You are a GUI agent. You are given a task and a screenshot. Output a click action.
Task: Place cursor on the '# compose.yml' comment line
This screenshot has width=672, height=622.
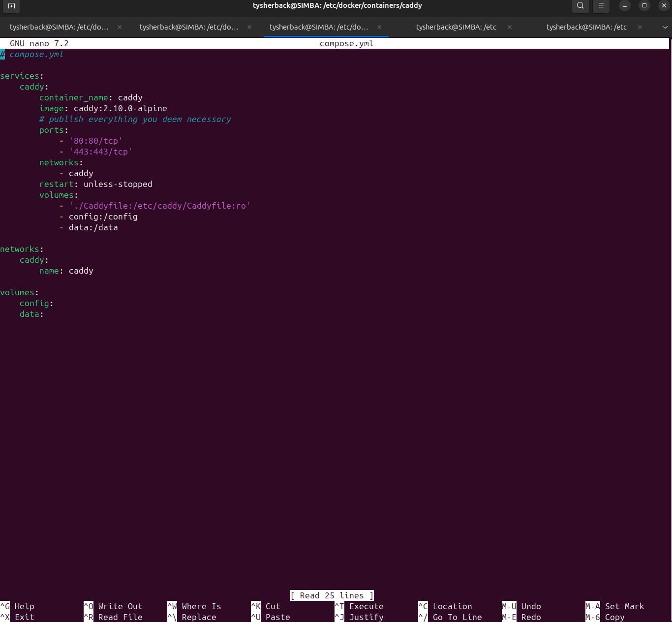tap(32, 54)
